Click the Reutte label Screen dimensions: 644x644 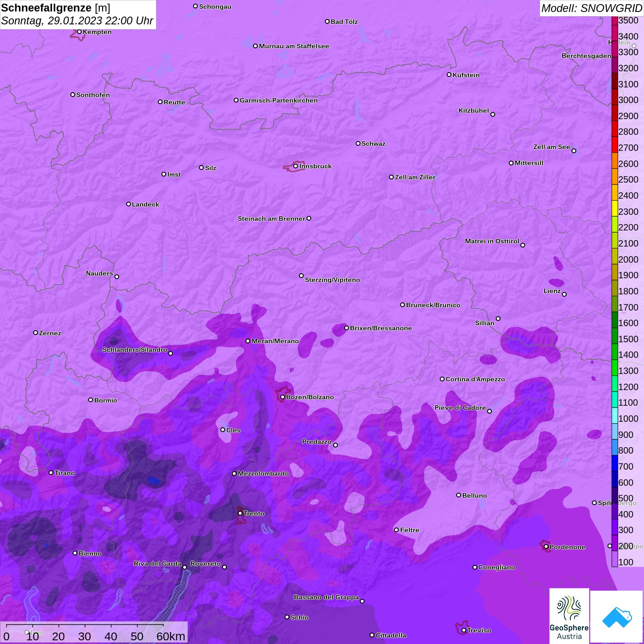(174, 102)
